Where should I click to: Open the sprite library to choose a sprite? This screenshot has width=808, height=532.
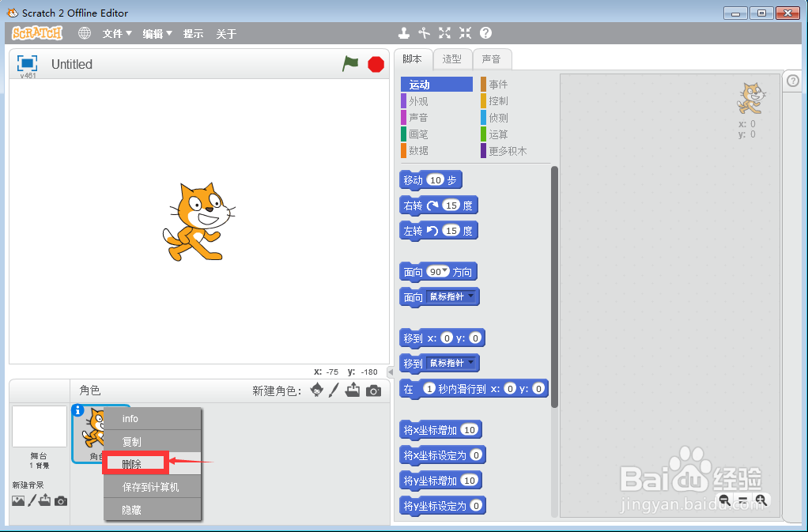pyautogui.click(x=318, y=391)
